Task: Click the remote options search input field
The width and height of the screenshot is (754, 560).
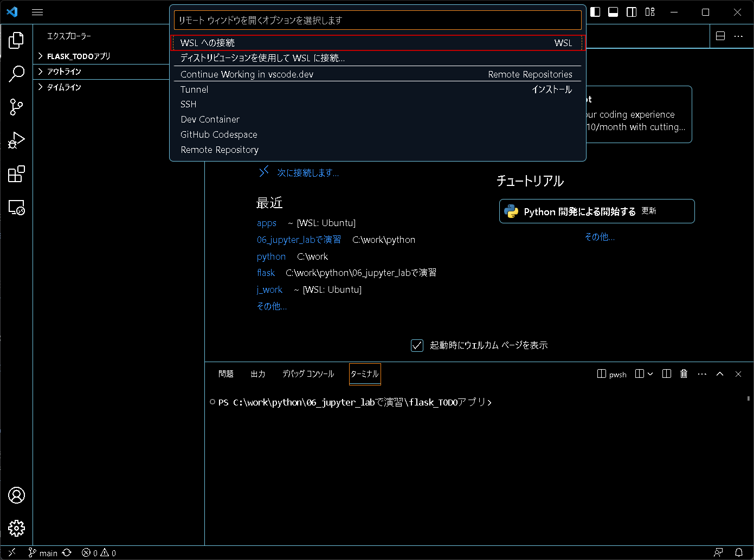Action: click(377, 20)
